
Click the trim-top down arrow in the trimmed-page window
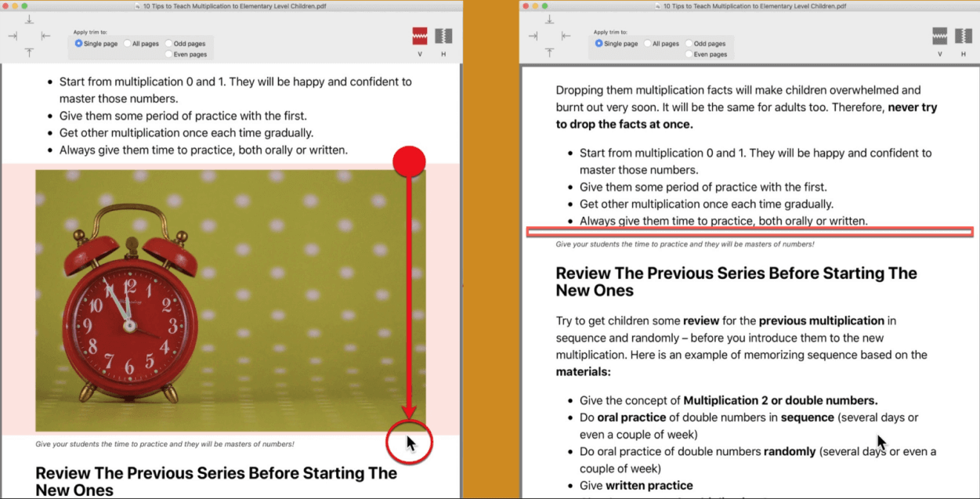(549, 19)
